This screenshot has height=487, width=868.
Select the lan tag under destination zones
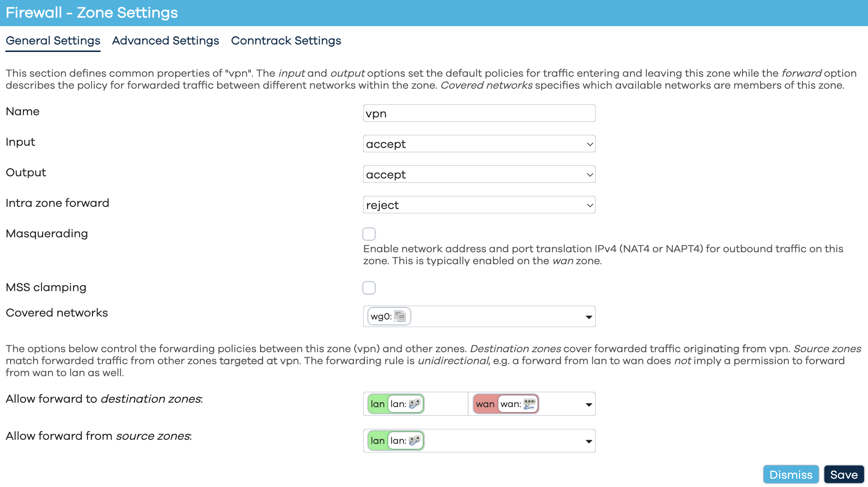point(378,403)
